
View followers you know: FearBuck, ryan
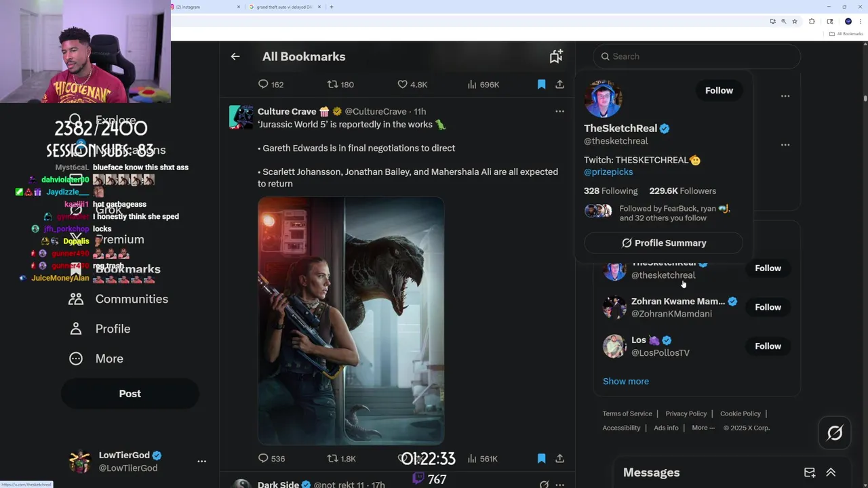657,213
